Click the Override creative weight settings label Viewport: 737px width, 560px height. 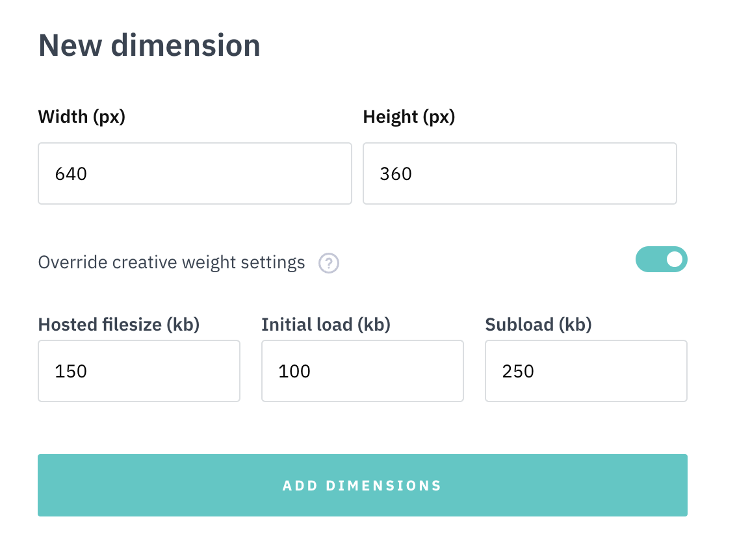tap(172, 262)
